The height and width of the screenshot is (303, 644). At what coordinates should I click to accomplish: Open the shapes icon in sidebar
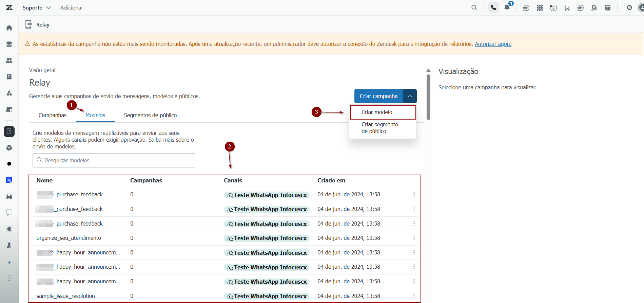[x=9, y=93]
